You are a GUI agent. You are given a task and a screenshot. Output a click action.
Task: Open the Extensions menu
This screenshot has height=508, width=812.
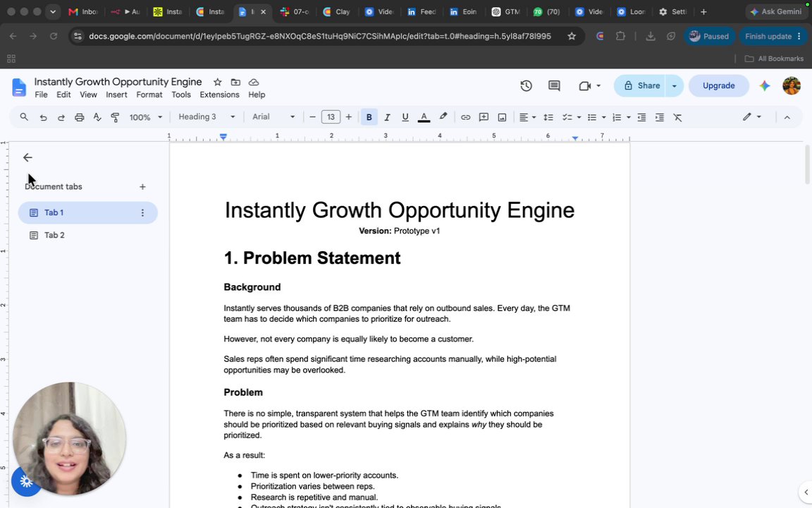[220, 95]
